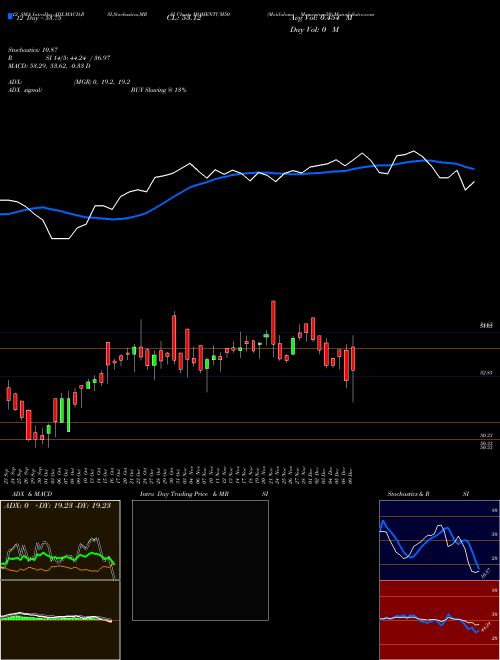Click the 'MACD: 53.29, 53.62, -0.33 D' line
This screenshot has height=660, width=500.
[x=49, y=66]
